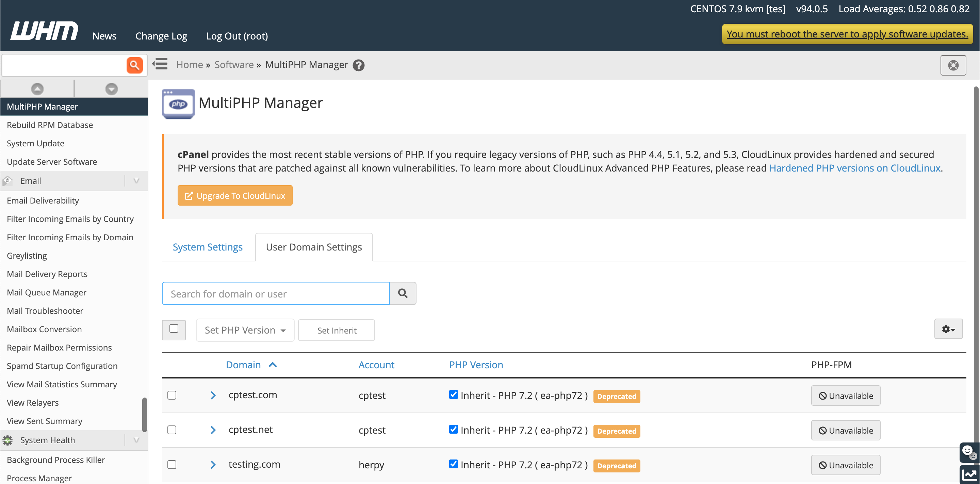Toggle the select-all domains checkbox

pos(174,329)
